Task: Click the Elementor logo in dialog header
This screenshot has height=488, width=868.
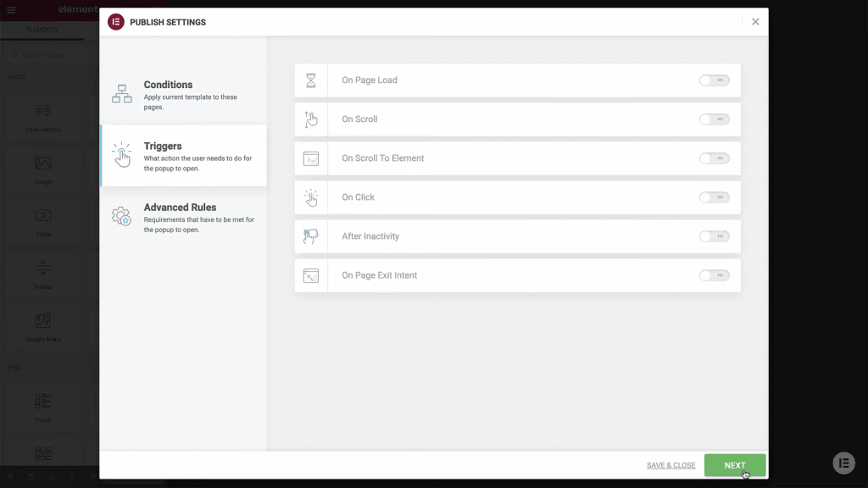Action: pos(115,22)
